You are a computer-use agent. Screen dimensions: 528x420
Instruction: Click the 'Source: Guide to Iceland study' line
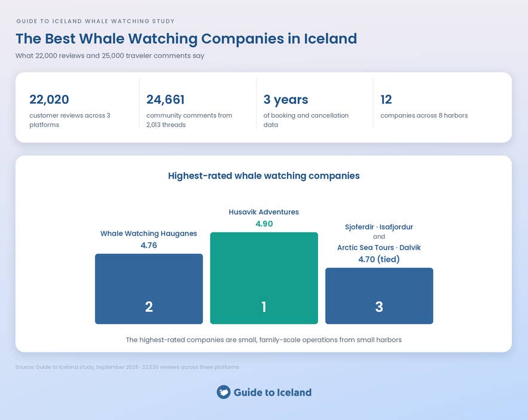[127, 367]
